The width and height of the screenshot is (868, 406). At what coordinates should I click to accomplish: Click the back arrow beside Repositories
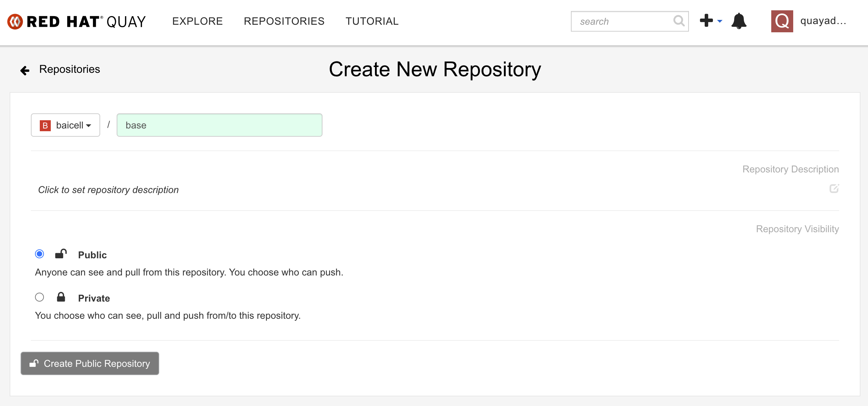click(x=25, y=70)
